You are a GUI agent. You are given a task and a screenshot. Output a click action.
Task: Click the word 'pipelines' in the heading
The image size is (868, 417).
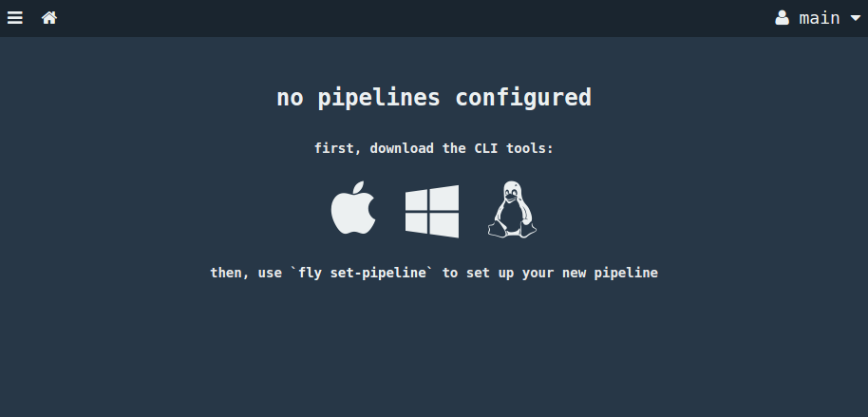[379, 98]
